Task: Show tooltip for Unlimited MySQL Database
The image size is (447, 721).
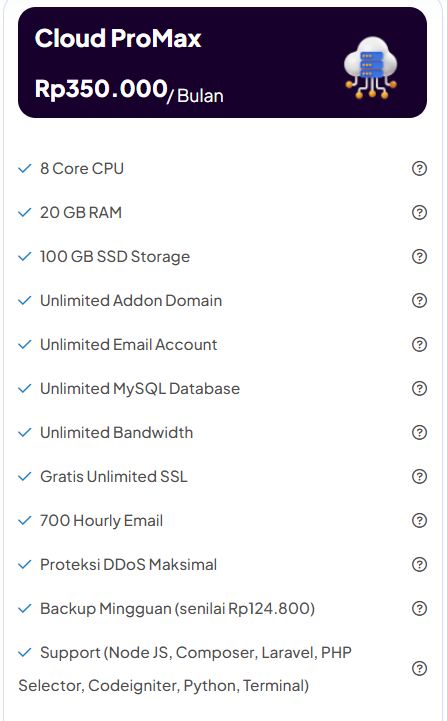Action: click(419, 389)
